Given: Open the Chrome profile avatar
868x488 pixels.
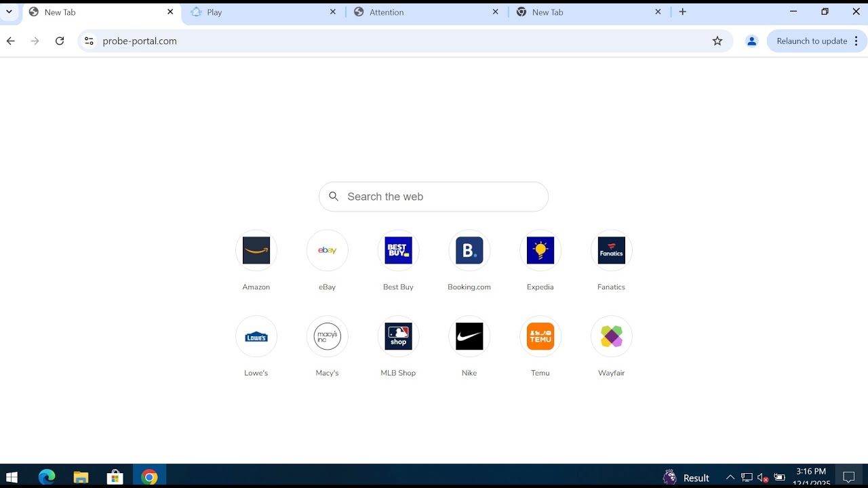Looking at the screenshot, I should 751,41.
